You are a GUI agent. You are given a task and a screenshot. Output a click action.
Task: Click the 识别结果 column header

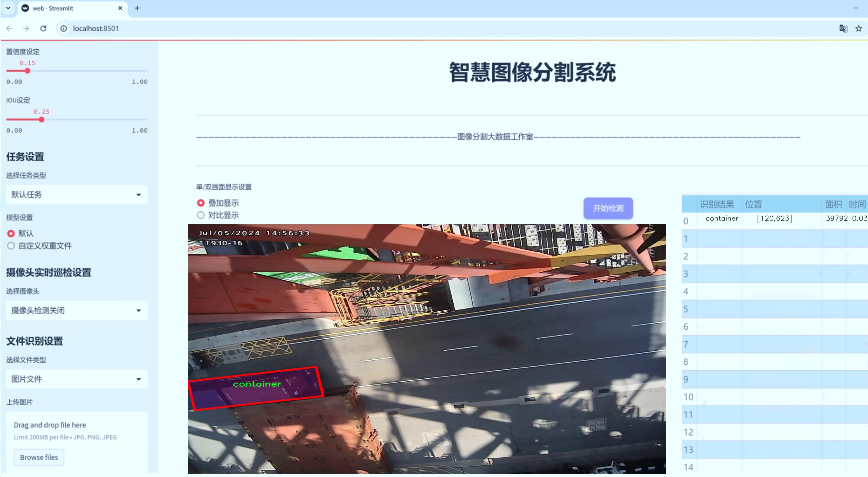[717, 204]
